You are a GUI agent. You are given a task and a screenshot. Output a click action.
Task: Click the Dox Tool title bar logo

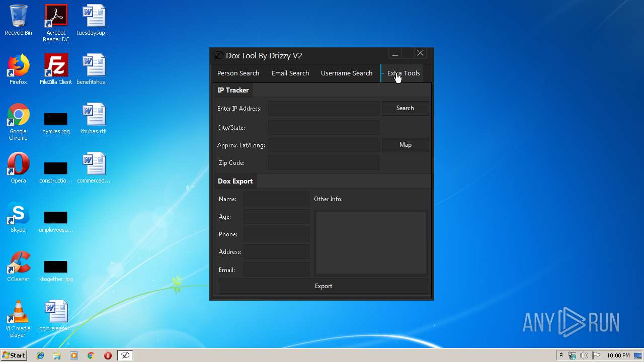click(x=217, y=55)
